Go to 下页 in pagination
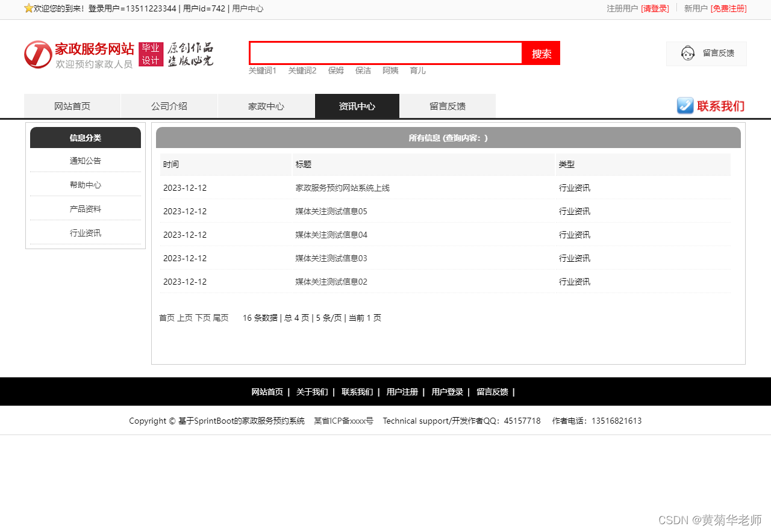Screen dimensions: 771x532 pos(203,318)
